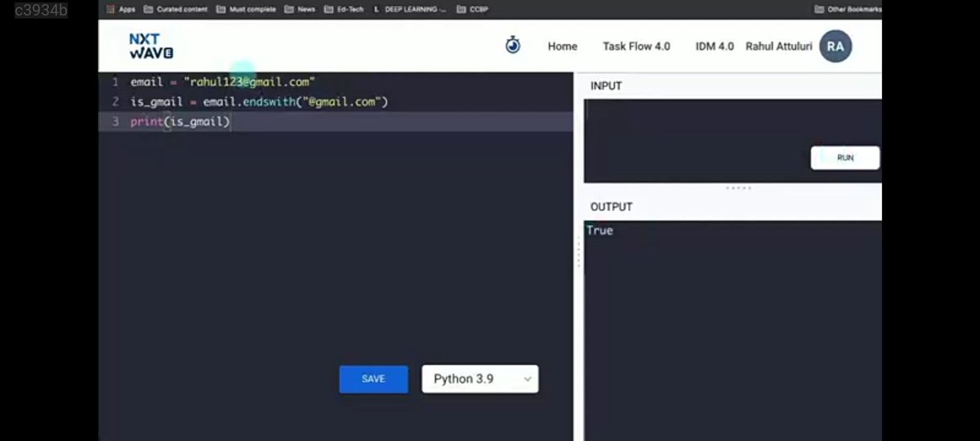Place cursor on the email assignment line
The height and width of the screenshot is (441, 980).
(223, 82)
